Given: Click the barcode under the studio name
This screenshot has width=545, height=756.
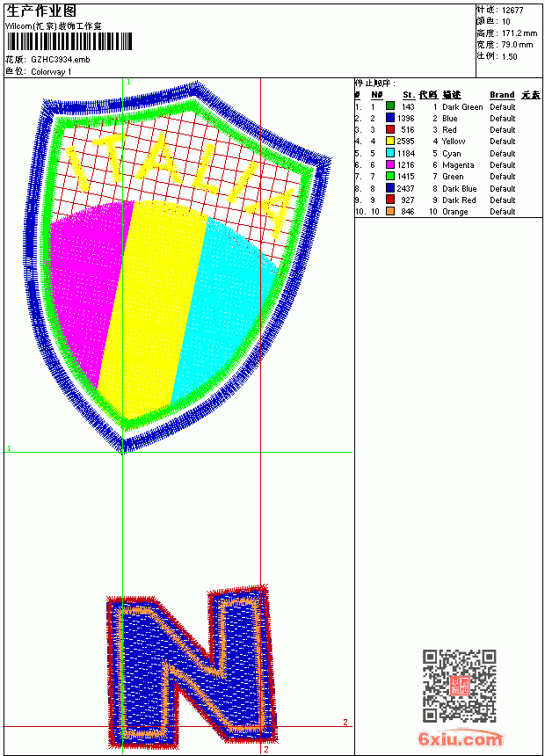Looking at the screenshot, I should (x=69, y=41).
